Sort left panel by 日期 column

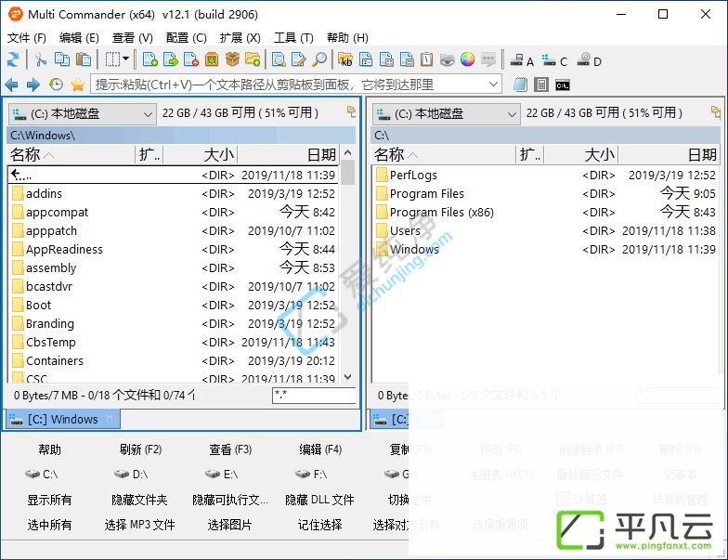(288, 154)
